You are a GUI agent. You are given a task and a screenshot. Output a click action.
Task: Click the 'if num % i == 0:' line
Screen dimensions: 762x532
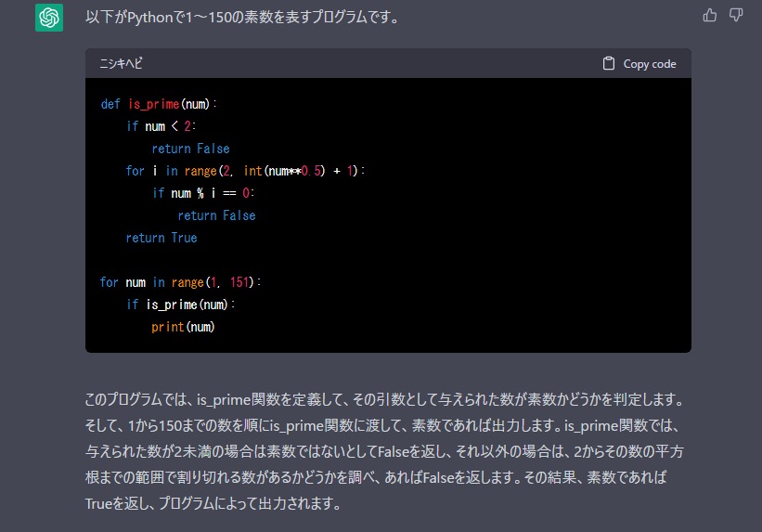point(203,193)
